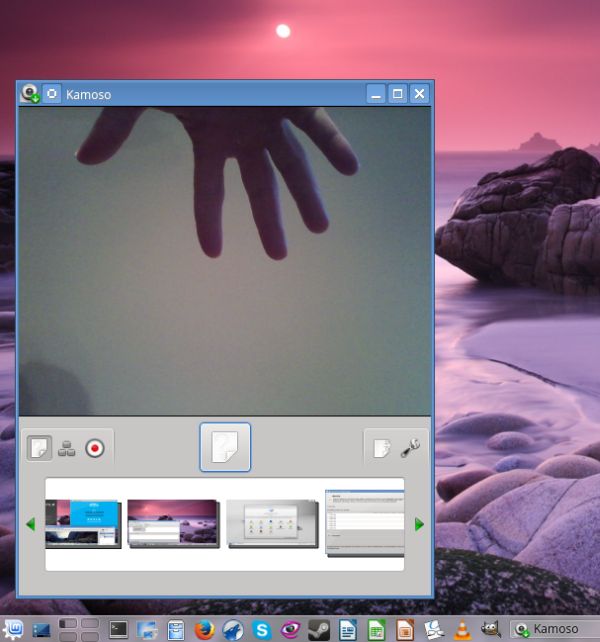Click the Kamoso entry in the taskbar
Viewport: 600px width, 642px height.
point(555,629)
